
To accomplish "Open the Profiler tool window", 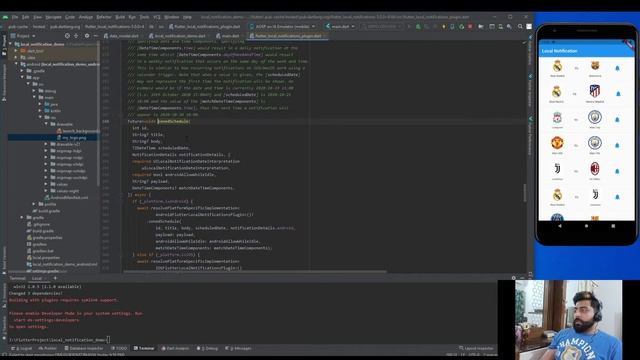I will 48,349.
